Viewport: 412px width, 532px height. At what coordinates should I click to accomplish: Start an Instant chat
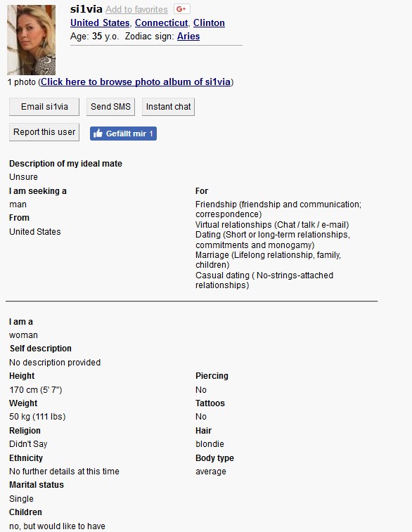click(x=168, y=107)
